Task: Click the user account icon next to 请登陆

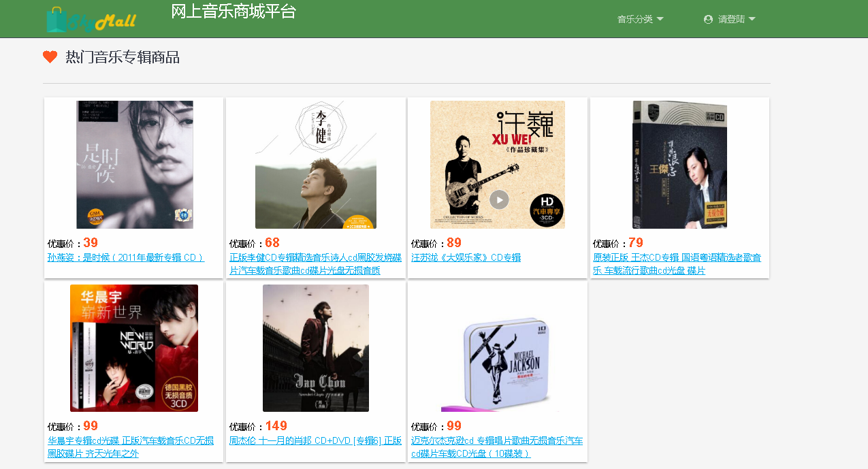Action: pos(708,19)
